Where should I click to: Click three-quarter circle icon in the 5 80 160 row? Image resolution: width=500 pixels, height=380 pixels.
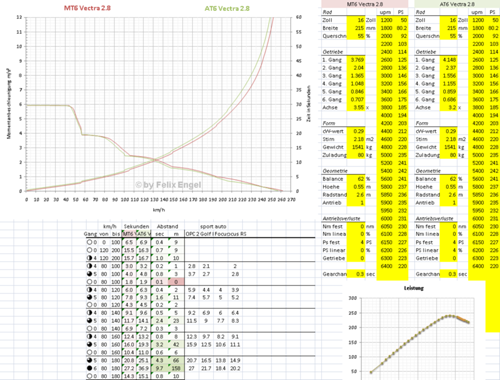[89, 344]
